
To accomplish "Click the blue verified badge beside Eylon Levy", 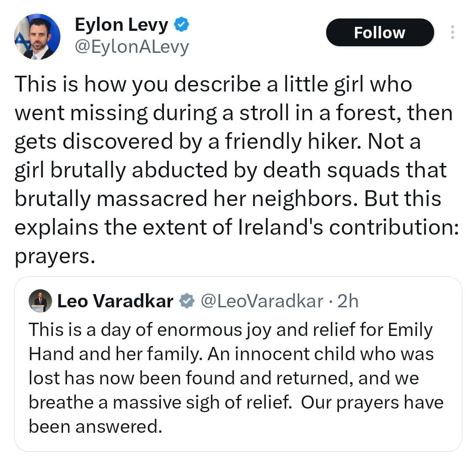I will (182, 25).
